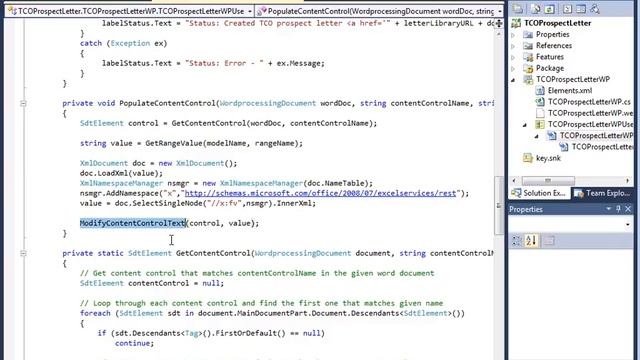Toggle Alphabetical sort in Properties window

pyautogui.click(x=531, y=241)
